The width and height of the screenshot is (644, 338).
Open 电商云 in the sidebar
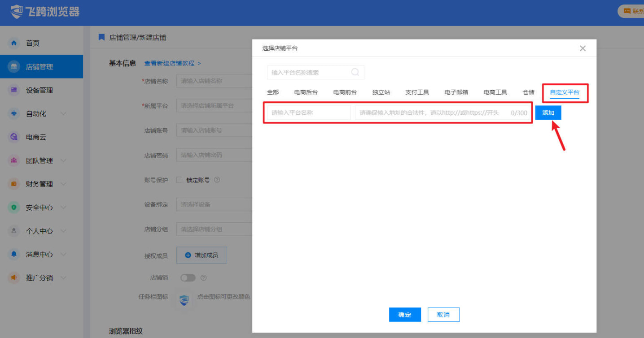pyautogui.click(x=41, y=137)
